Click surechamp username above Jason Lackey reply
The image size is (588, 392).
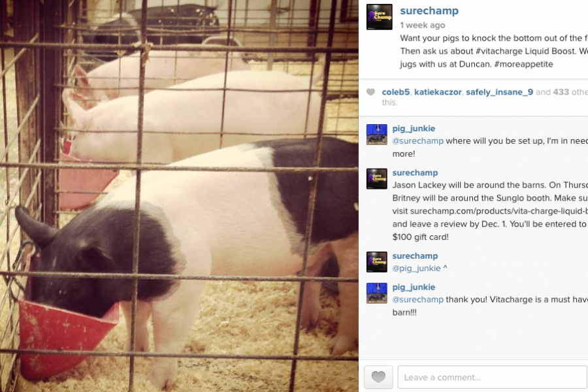(x=415, y=172)
